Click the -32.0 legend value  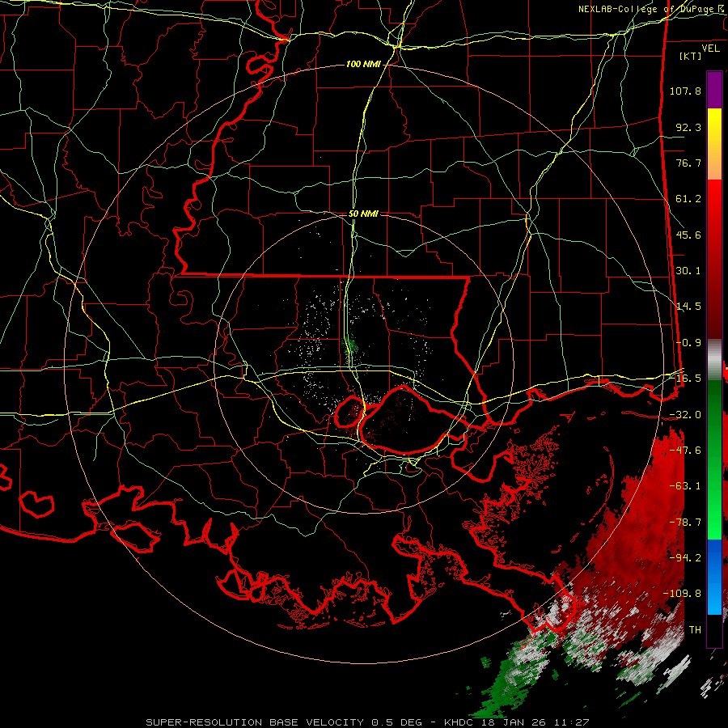click(685, 415)
